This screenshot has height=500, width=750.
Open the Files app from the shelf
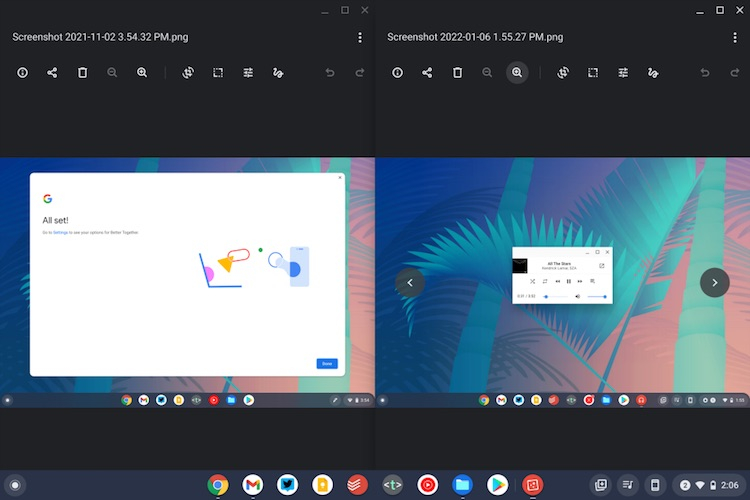pos(462,485)
